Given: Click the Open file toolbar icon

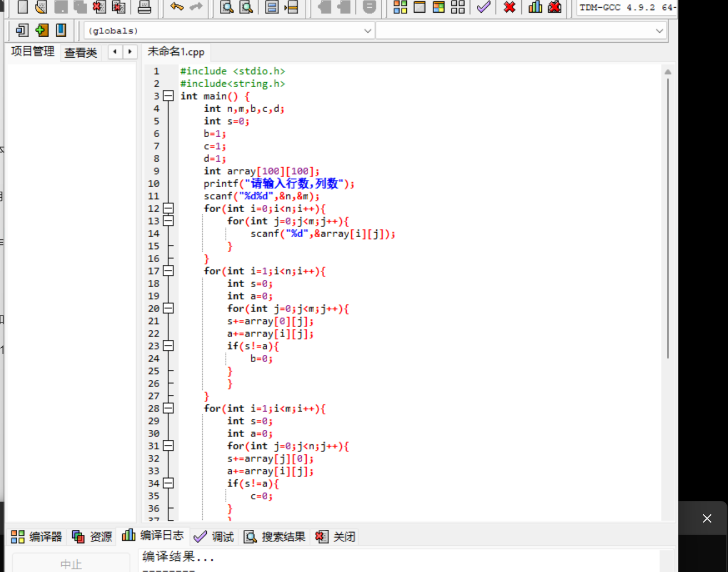Looking at the screenshot, I should (41, 7).
